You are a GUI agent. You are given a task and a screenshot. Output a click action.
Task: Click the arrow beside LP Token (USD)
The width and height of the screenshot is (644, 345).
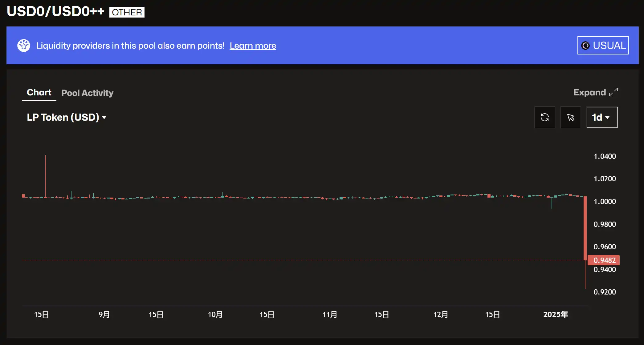(104, 118)
